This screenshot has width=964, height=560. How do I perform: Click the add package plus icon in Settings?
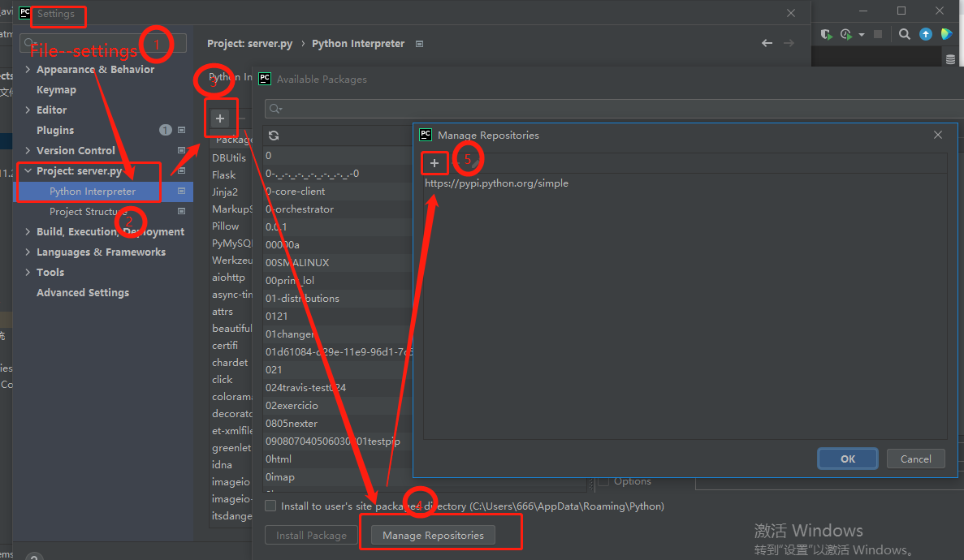[219, 118]
